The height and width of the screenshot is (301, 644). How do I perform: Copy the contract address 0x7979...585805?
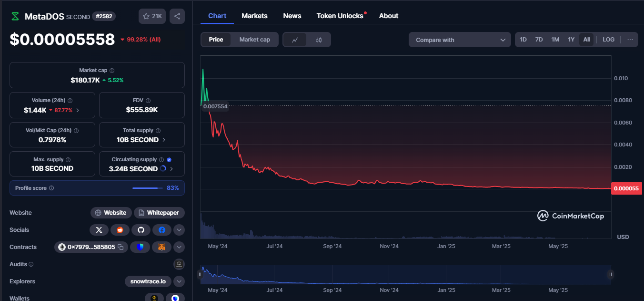(121, 247)
